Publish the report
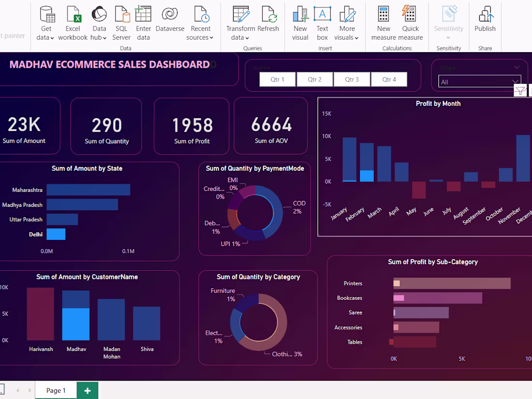 pos(485,22)
